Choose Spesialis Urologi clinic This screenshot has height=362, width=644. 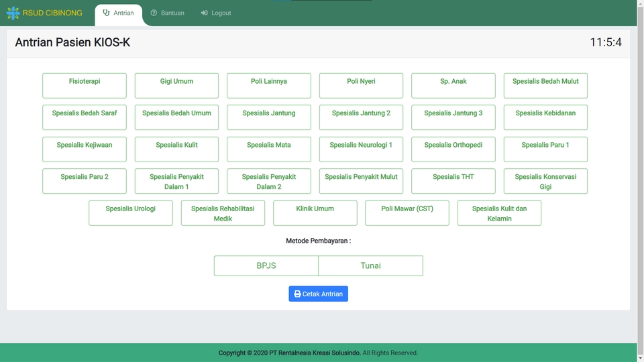coord(131,213)
